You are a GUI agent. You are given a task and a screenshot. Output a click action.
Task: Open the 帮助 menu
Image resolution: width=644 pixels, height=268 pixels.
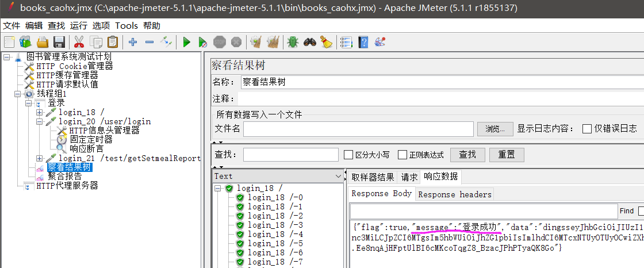click(152, 26)
